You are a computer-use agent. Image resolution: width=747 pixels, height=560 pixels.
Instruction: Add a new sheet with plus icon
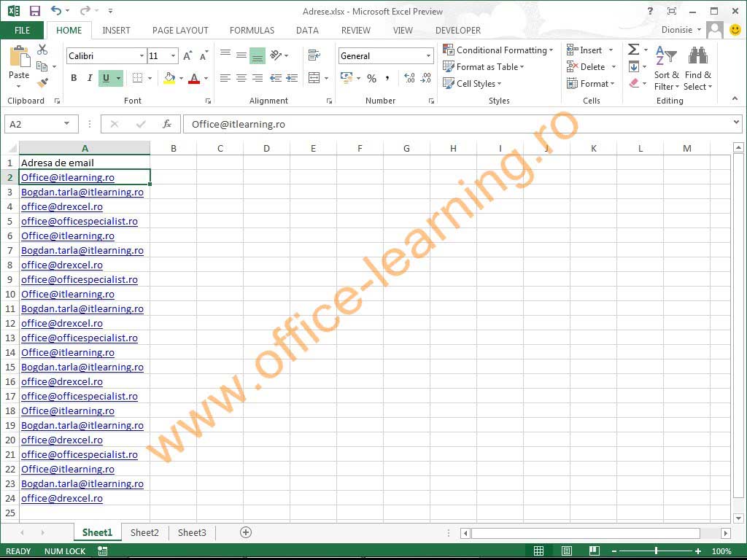click(x=246, y=532)
